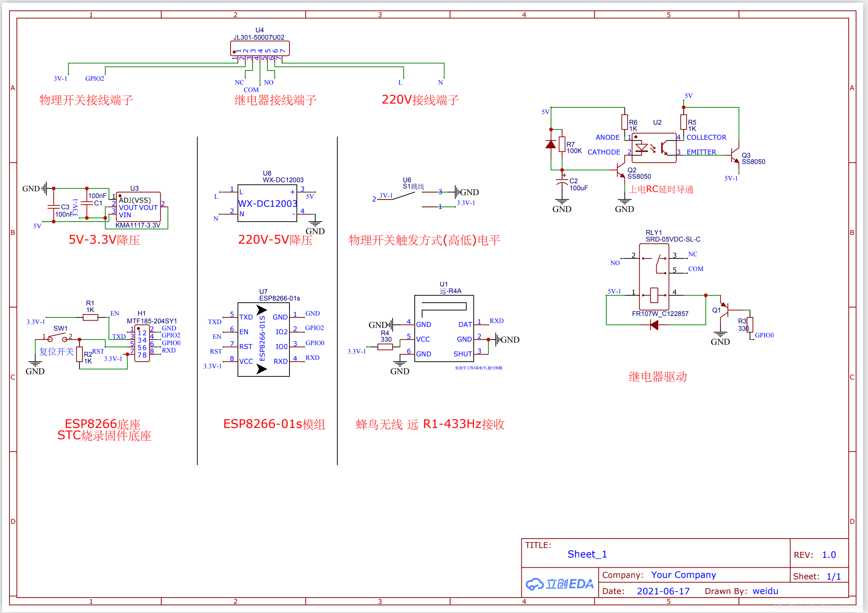The width and height of the screenshot is (868, 613).
Task: Click the TXD pin label on ESP8266-01s
Action: pos(246,317)
